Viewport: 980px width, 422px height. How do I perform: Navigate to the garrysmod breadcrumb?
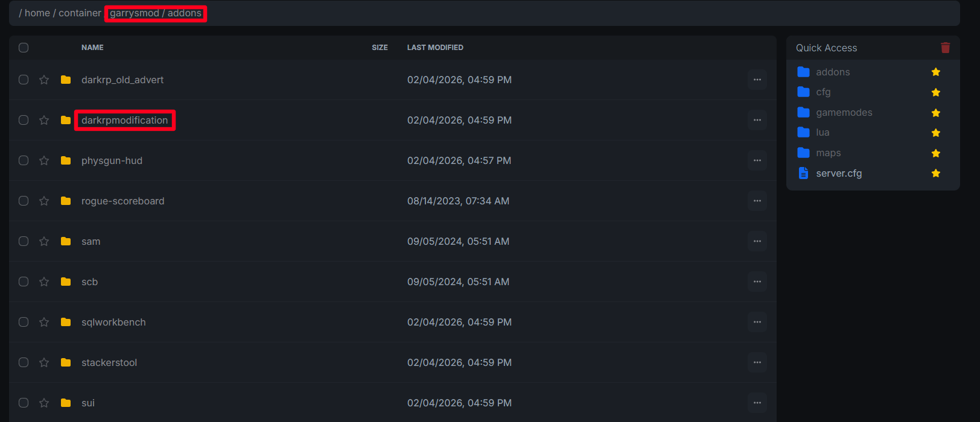[x=134, y=13]
